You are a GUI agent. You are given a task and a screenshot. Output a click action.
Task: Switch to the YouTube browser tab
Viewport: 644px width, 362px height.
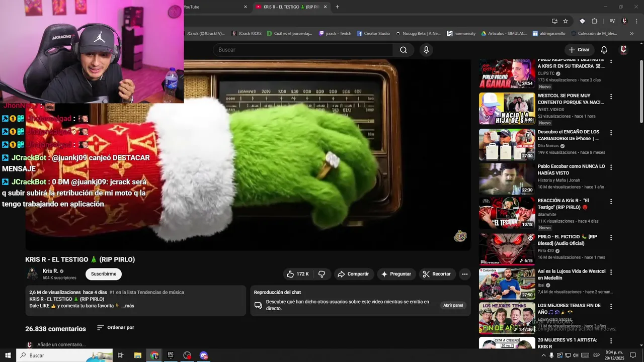(x=216, y=7)
